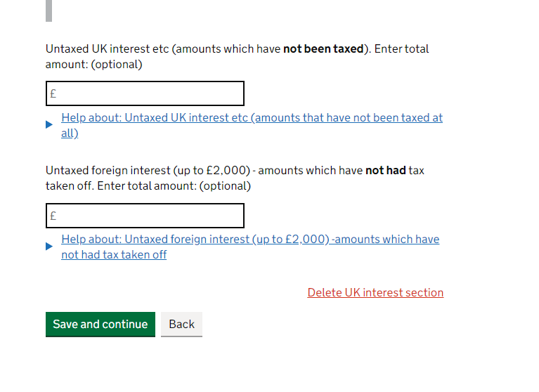
Task: Click the £ symbol in foreign interest field
Action: [53, 216]
